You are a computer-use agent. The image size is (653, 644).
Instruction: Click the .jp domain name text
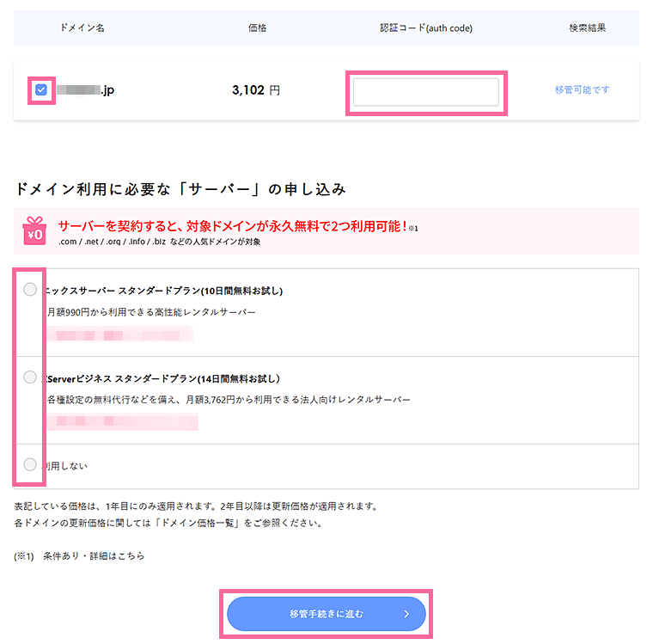click(x=85, y=89)
